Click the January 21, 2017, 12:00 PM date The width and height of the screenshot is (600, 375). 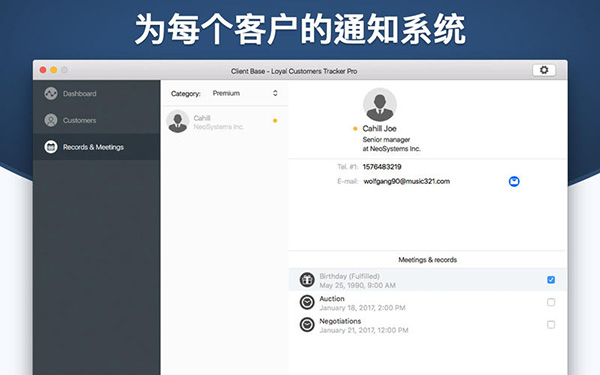(364, 330)
